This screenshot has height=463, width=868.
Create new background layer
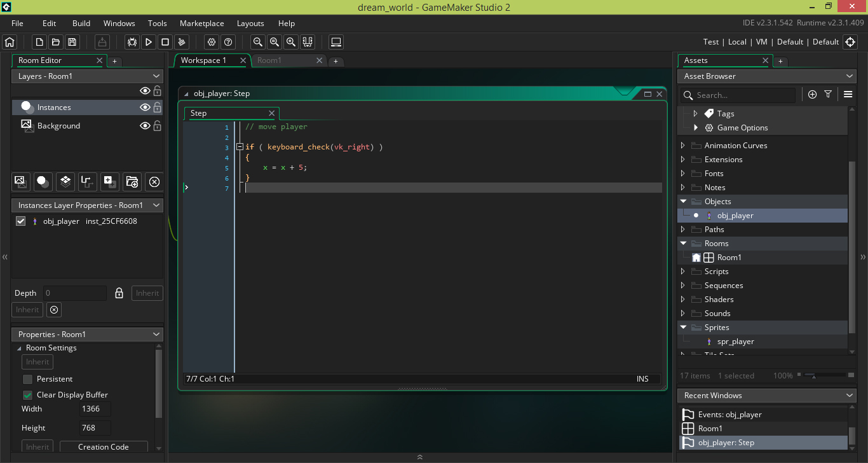(21, 182)
